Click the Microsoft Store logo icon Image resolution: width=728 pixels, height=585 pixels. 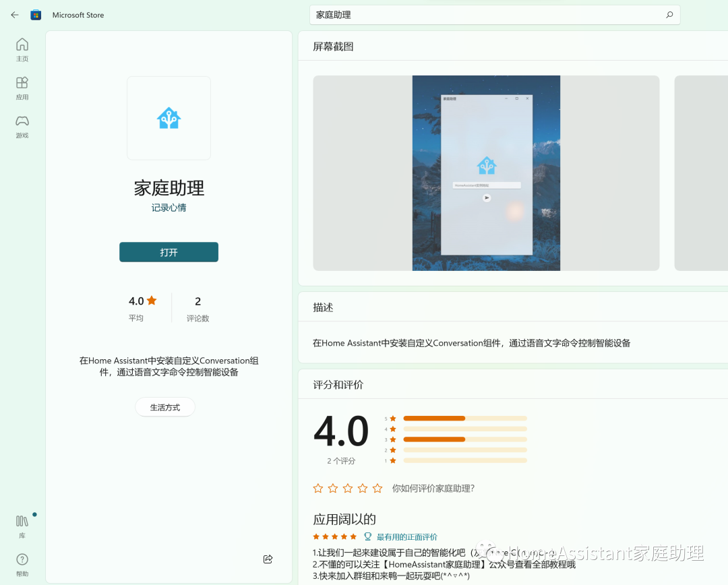click(x=36, y=15)
